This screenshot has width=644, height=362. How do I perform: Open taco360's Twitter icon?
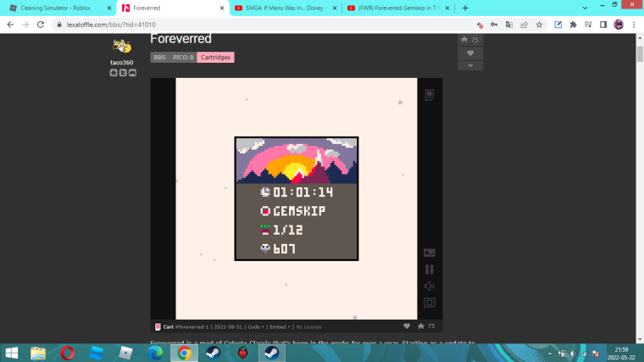click(123, 73)
